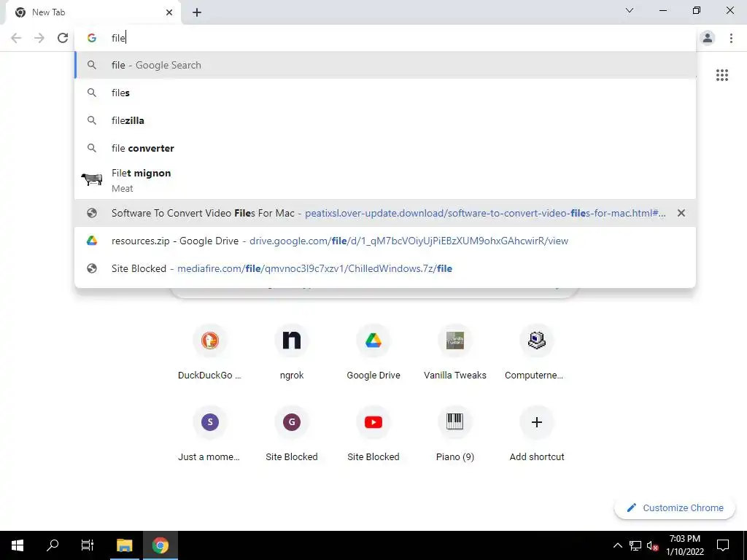
Task: Choose the 'file converter' suggestion
Action: point(385,148)
